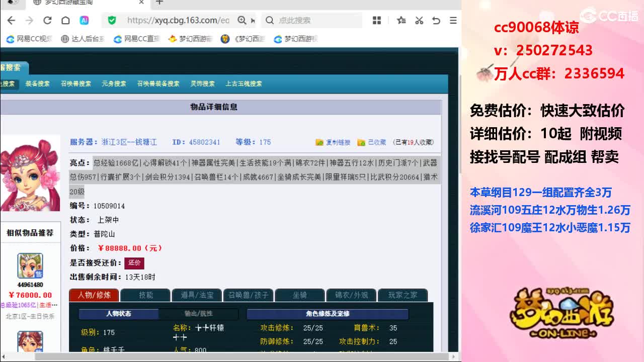Select the 坐骑 tab
The height and width of the screenshot is (362, 644).
click(x=300, y=295)
